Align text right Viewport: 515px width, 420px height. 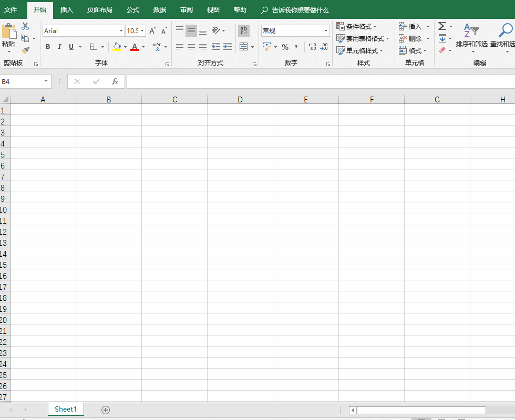pos(203,47)
